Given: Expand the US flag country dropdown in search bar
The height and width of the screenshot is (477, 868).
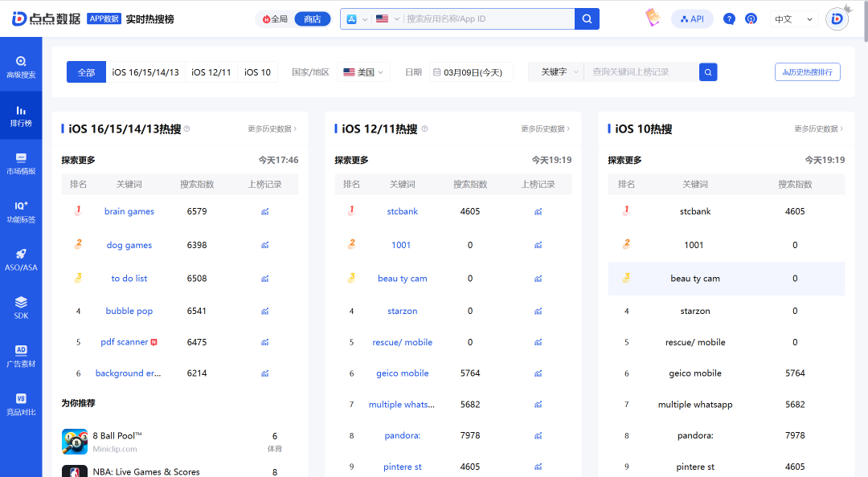Looking at the screenshot, I should [x=387, y=18].
